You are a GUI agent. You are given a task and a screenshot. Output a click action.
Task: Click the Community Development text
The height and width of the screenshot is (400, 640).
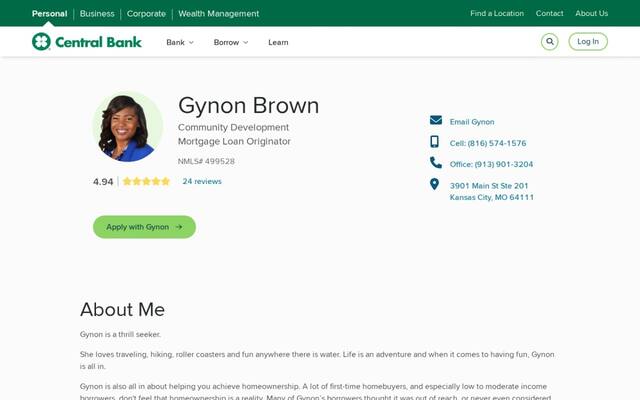(x=233, y=127)
